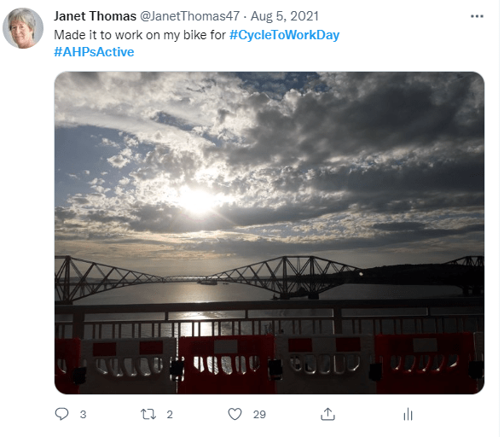Click the retweet count 2
This screenshot has height=437, width=504.
pyautogui.click(x=170, y=415)
